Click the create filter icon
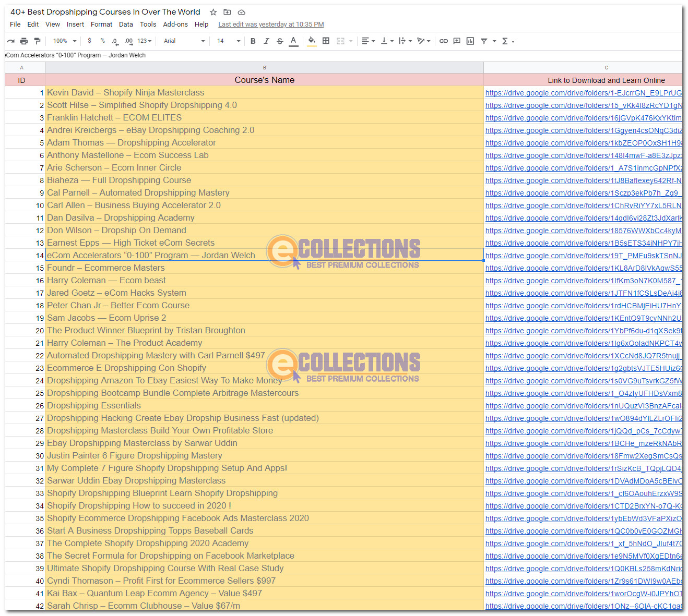The width and height of the screenshot is (688, 616). (x=484, y=41)
